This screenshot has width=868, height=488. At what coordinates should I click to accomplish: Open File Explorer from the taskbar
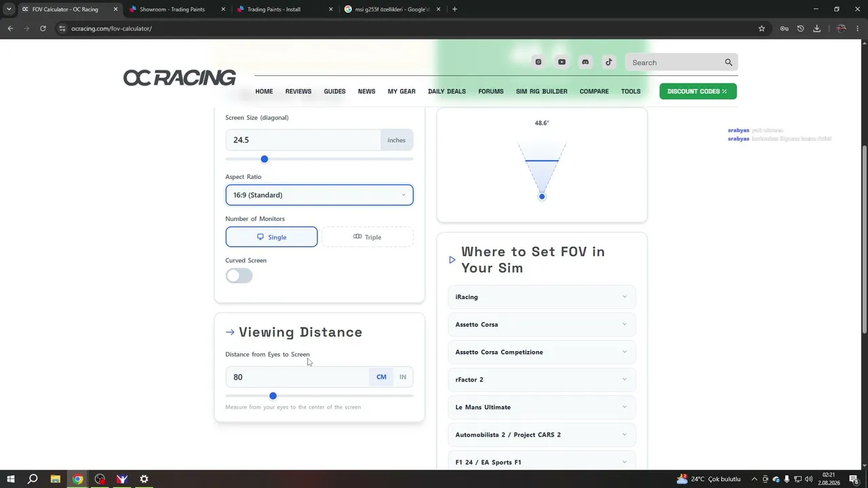(x=56, y=479)
